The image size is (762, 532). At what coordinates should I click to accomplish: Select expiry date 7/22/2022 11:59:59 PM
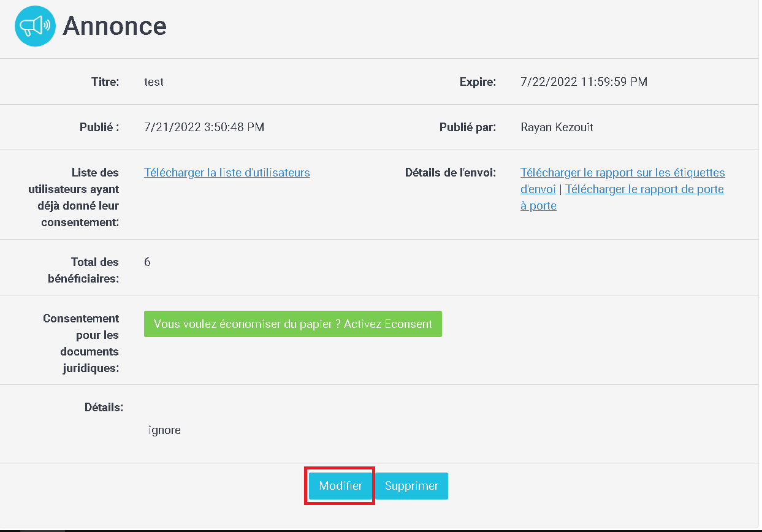[584, 82]
